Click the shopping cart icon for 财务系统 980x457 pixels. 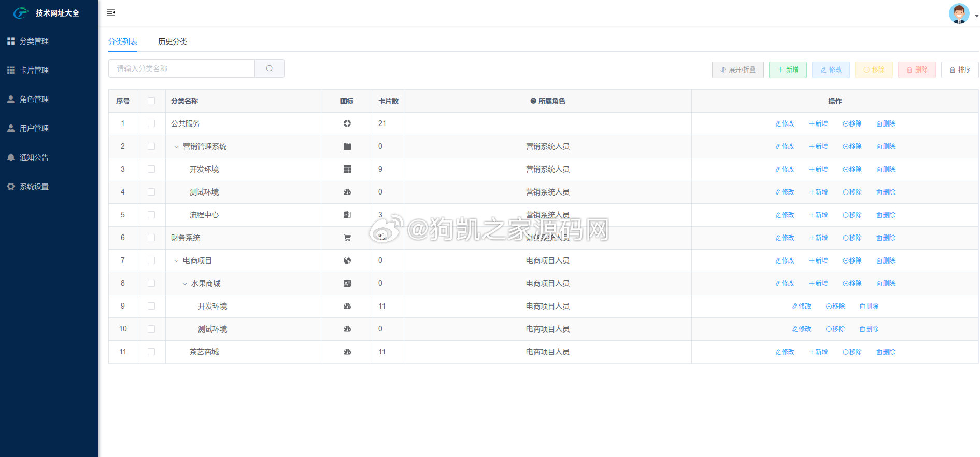pyautogui.click(x=347, y=238)
